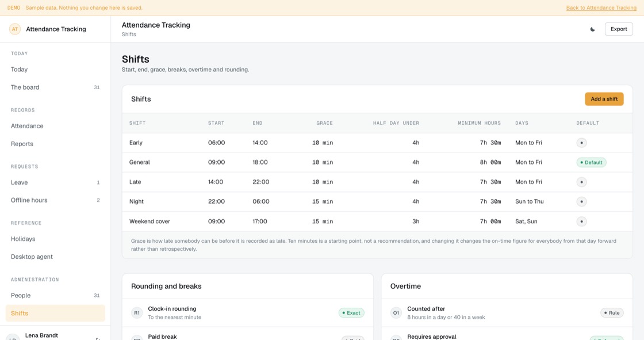Click the R1 clock-in rounding badge
644x340 pixels.
[137, 313]
